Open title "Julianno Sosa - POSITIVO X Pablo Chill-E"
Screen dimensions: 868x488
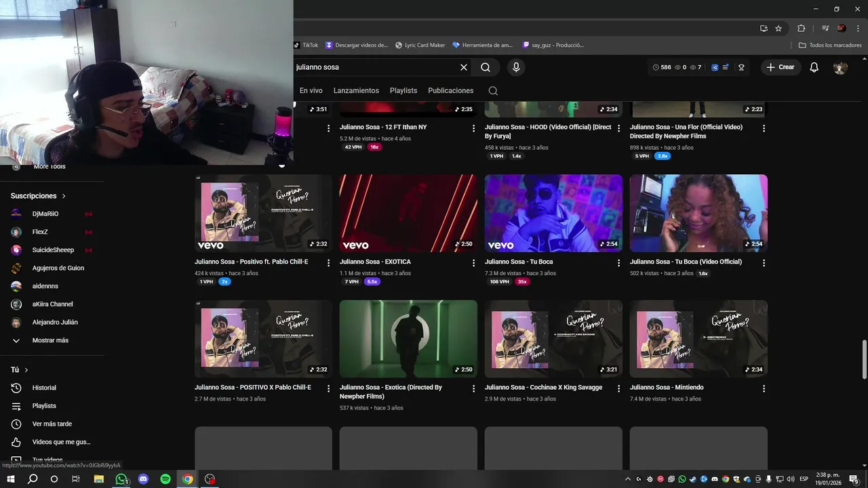tap(253, 388)
